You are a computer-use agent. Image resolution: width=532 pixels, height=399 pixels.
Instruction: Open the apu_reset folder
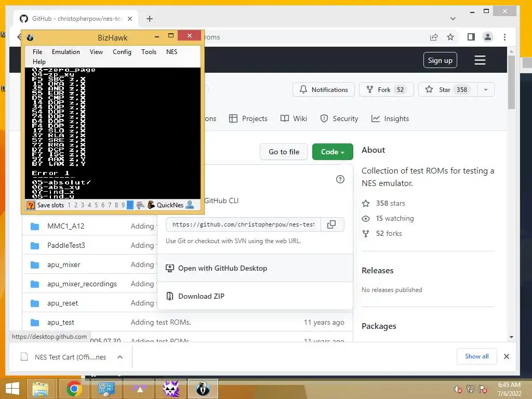[63, 303]
